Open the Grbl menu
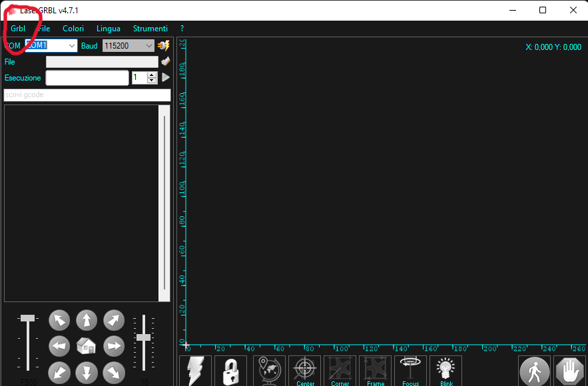588x386 pixels. pyautogui.click(x=17, y=29)
